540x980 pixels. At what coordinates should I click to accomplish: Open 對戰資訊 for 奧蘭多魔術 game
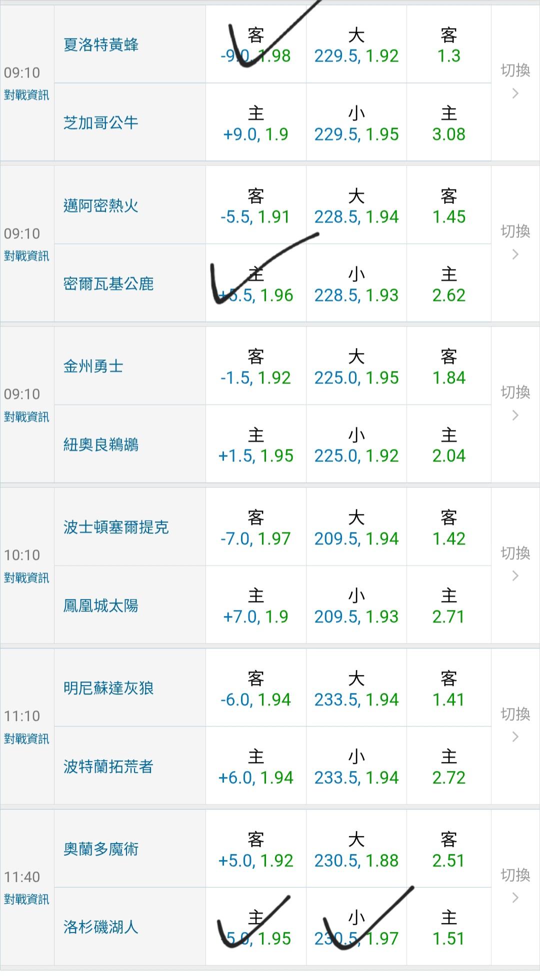(26, 900)
